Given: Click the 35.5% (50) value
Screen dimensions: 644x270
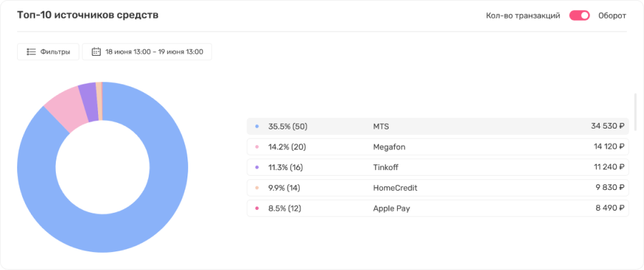Looking at the screenshot, I should click(x=288, y=126).
